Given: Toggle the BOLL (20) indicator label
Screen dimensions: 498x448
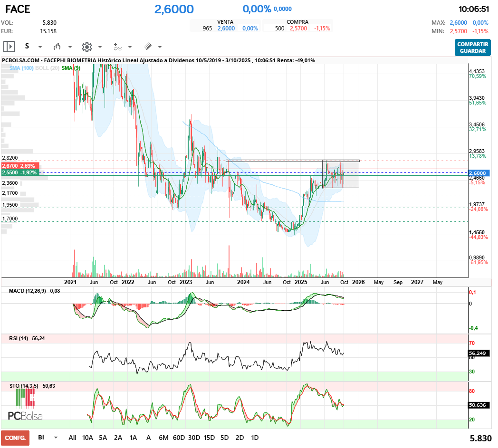Looking at the screenshot, I should tap(48, 68).
